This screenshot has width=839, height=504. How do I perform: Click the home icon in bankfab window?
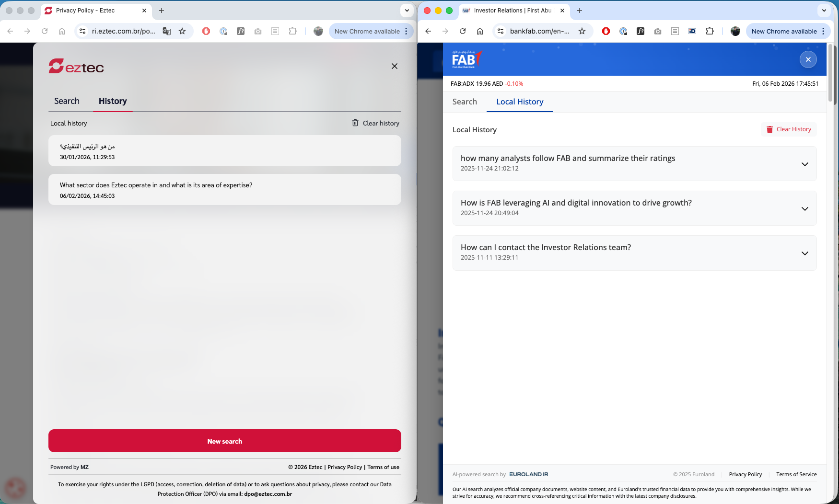tap(480, 31)
